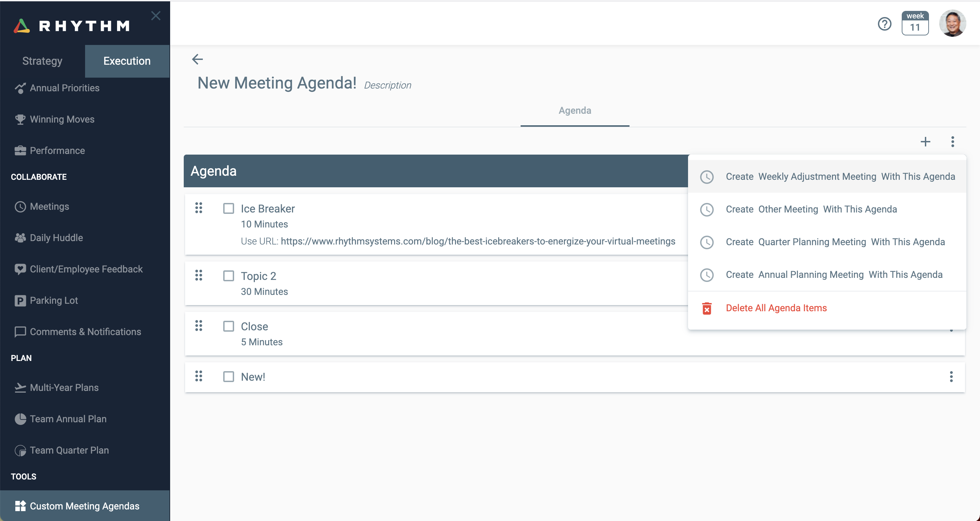Click the Ice Breaker drag handle

point(199,208)
